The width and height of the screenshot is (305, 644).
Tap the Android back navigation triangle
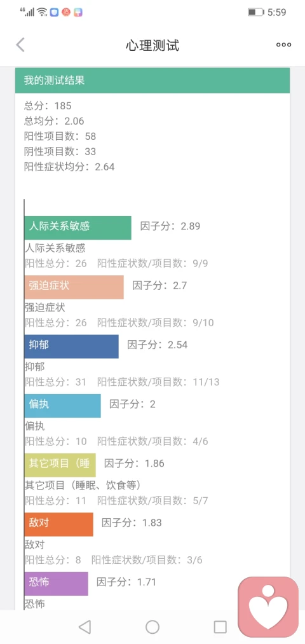pos(85,627)
